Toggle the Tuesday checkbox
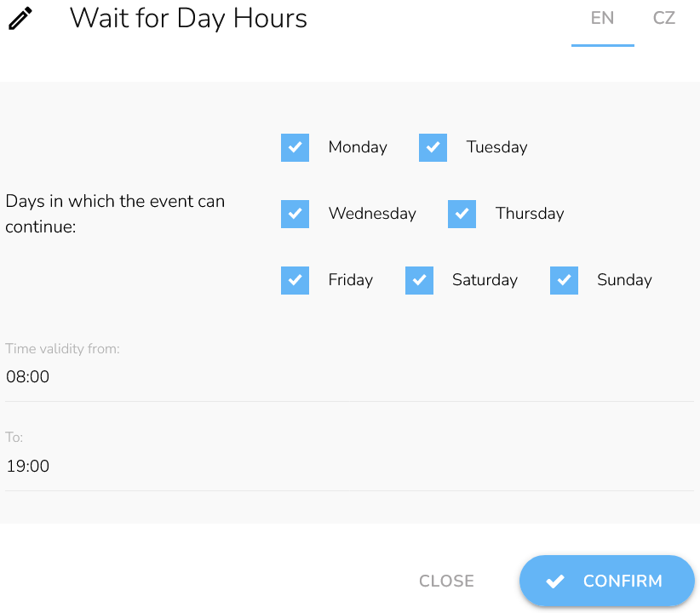 (433, 147)
